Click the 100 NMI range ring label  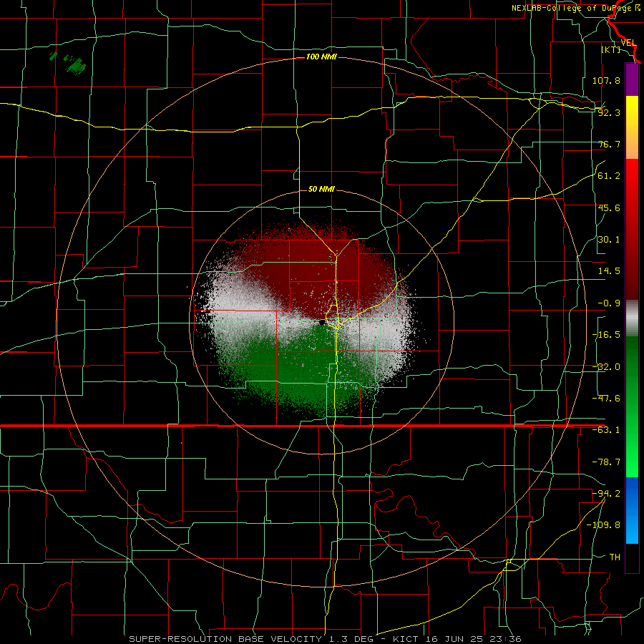[321, 57]
